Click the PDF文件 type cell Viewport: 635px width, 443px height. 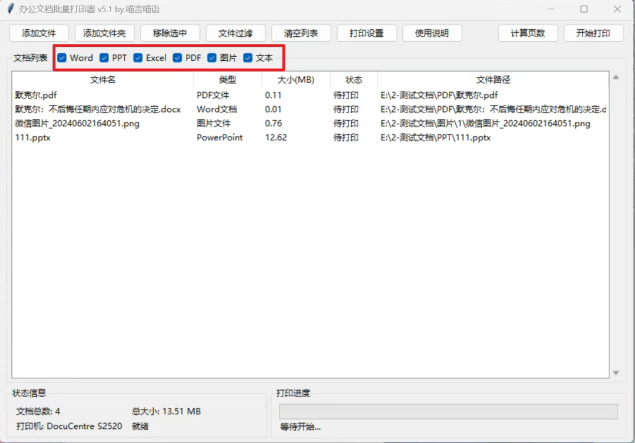coord(213,95)
